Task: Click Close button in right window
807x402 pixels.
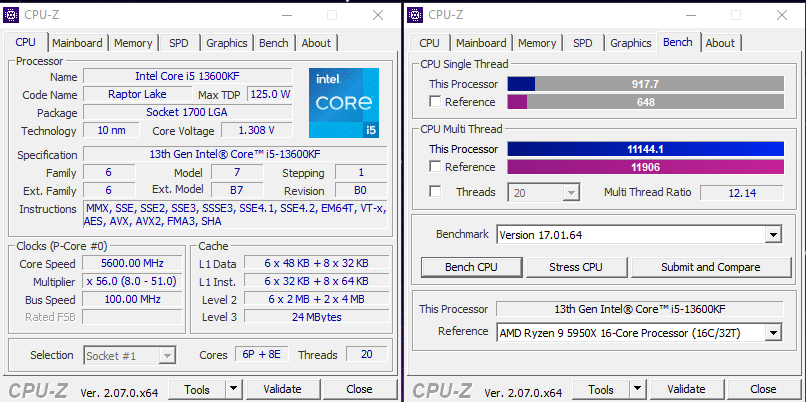Action: [763, 389]
